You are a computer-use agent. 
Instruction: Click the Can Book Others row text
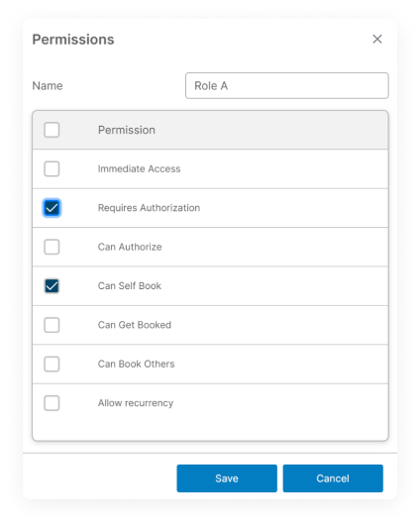tap(136, 364)
